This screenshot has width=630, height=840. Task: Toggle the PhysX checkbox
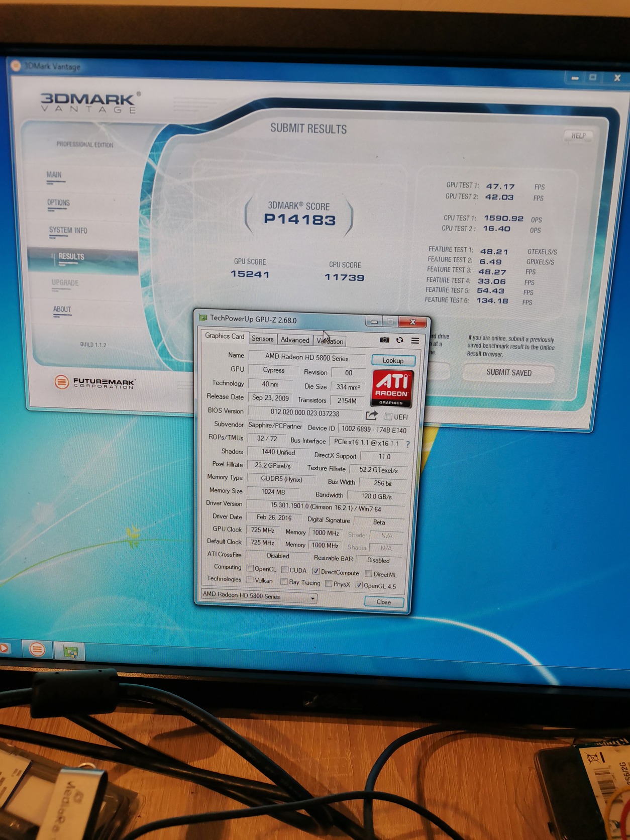point(329,584)
